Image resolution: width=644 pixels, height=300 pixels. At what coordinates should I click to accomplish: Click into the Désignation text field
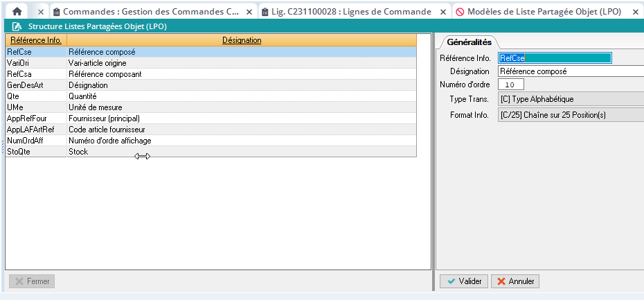570,71
